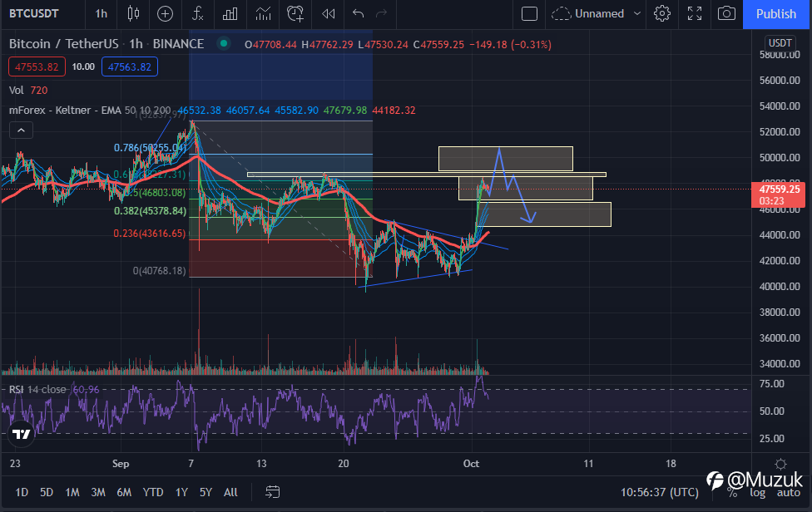The width and height of the screenshot is (812, 512).
Task: Click the red sell price 47553.82
Action: [37, 66]
